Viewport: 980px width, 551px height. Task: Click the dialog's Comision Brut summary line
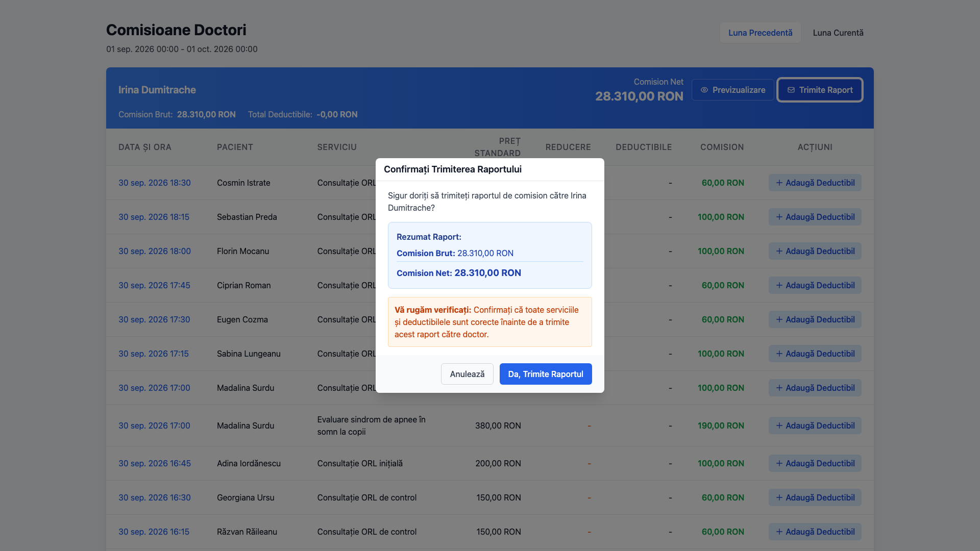(455, 253)
